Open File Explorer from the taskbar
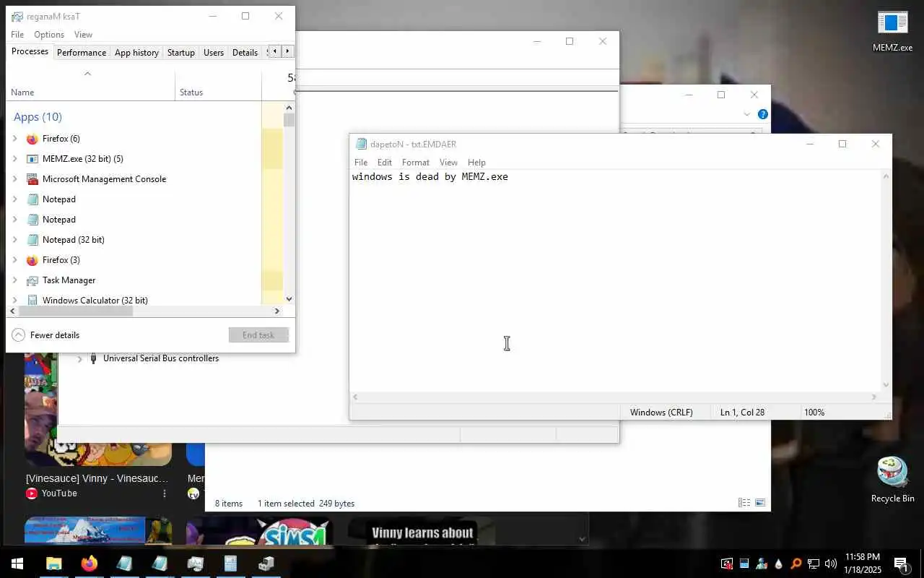 point(54,564)
